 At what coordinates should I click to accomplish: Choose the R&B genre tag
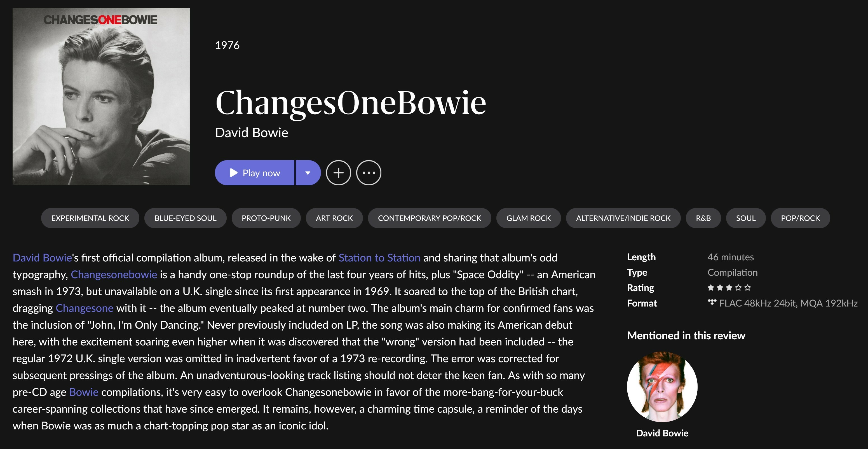pyautogui.click(x=703, y=218)
